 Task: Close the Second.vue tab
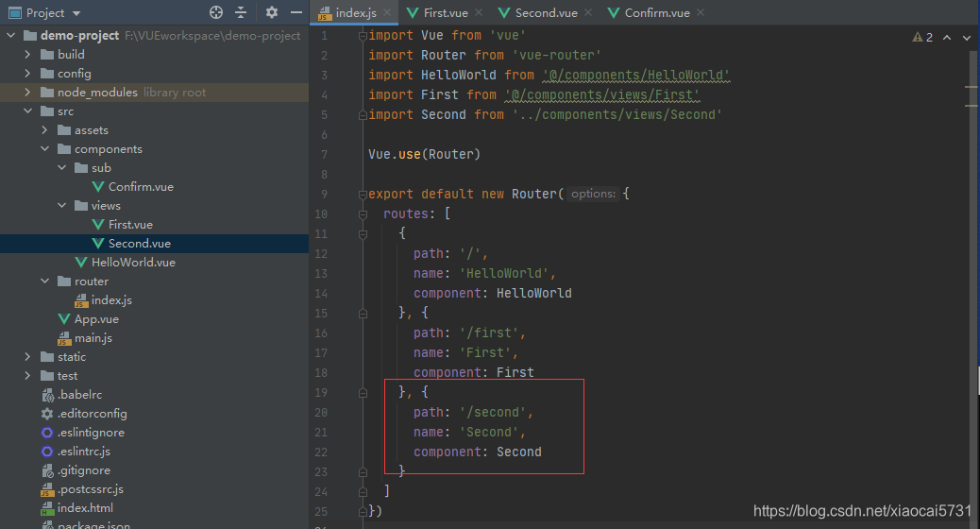click(x=588, y=12)
